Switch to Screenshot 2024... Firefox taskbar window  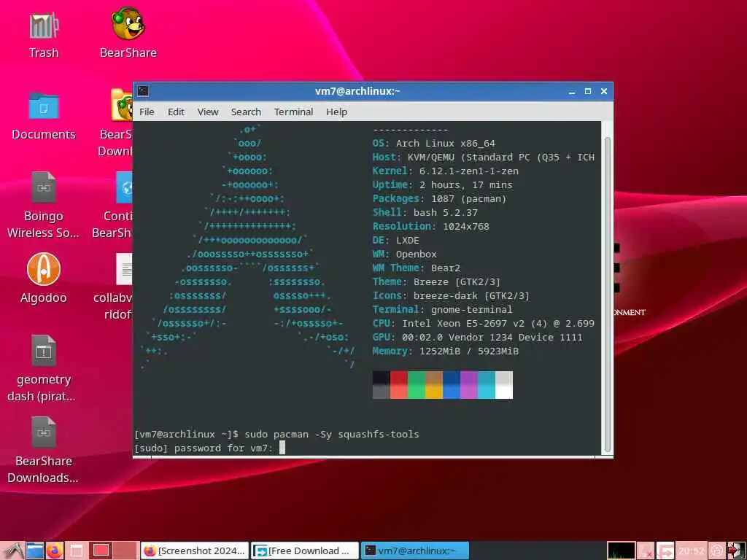click(x=194, y=551)
